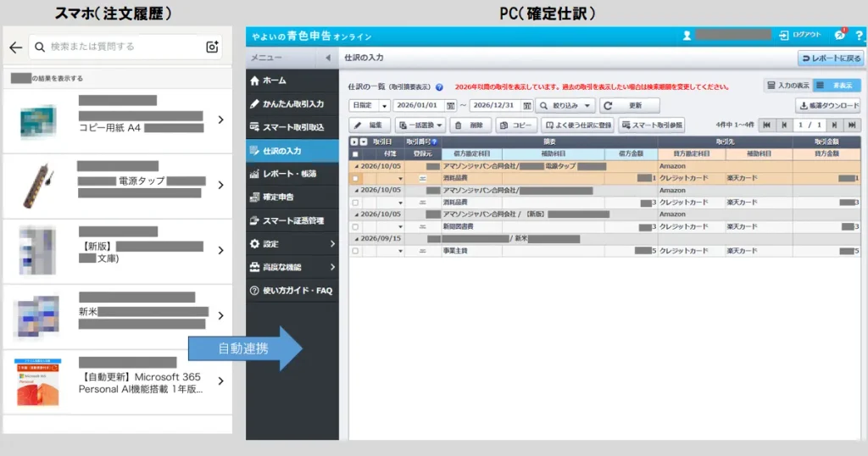868x456 pixels.
Task: Click the 編集 button
Action: (370, 125)
